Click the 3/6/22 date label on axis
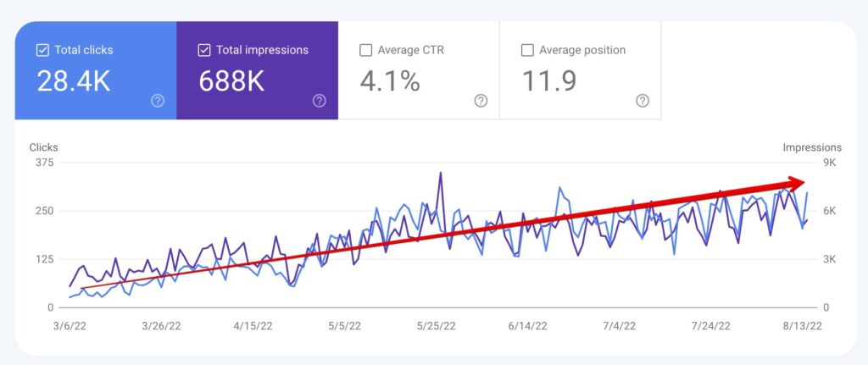The height and width of the screenshot is (365, 868). click(x=70, y=325)
